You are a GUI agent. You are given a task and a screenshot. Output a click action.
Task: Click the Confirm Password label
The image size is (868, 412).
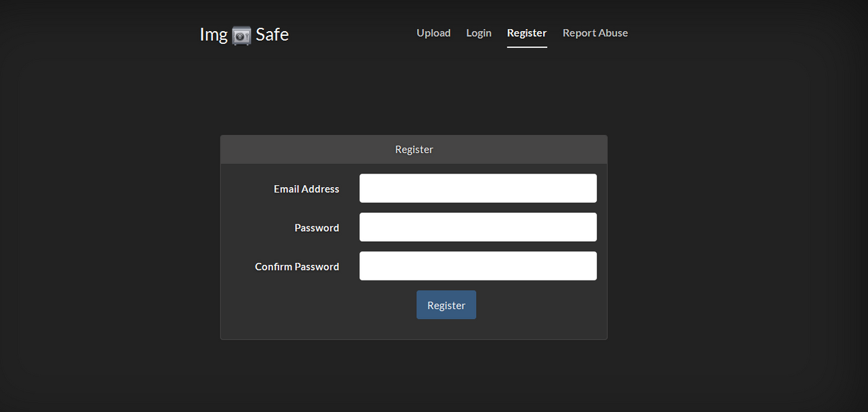(x=297, y=267)
